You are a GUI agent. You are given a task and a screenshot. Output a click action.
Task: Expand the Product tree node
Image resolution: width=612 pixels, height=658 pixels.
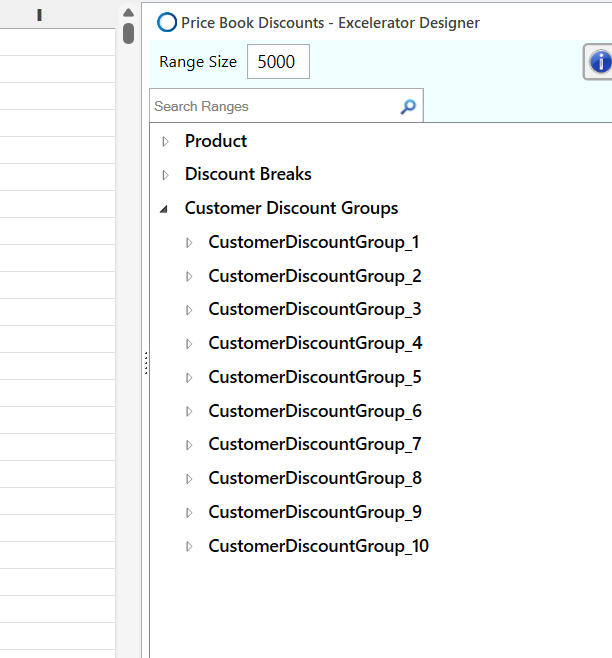(166, 141)
